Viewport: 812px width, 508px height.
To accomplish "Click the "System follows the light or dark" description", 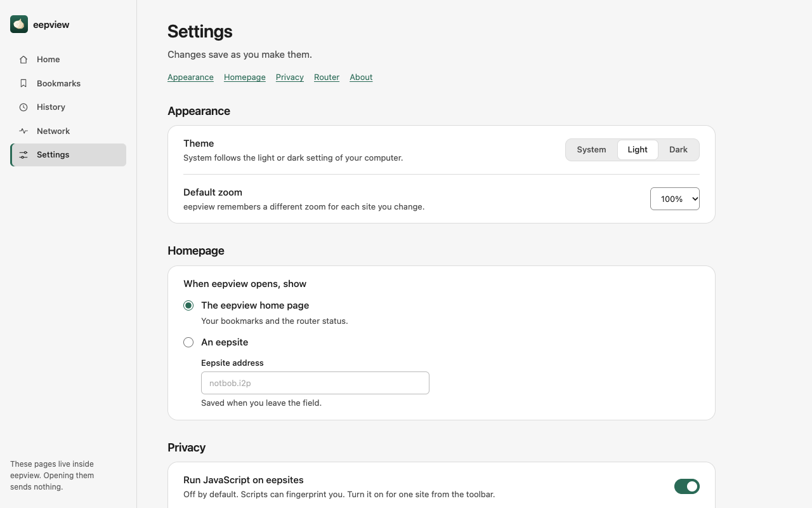I will pos(293,157).
